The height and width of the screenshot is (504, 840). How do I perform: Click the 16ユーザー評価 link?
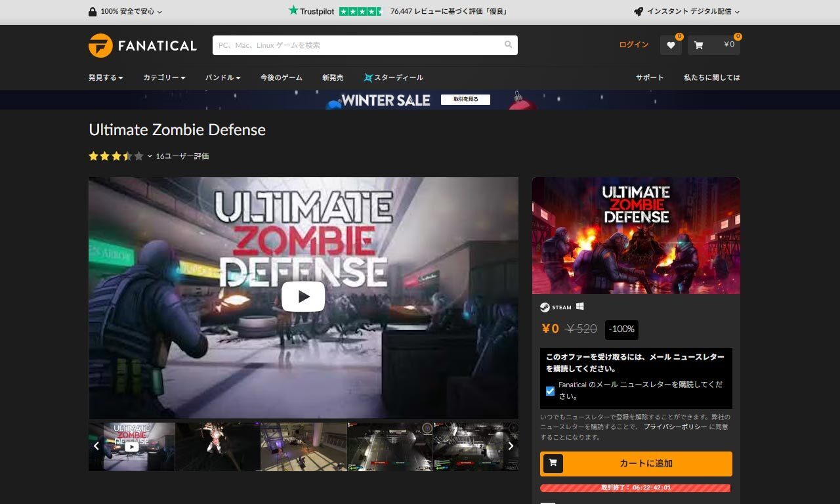[182, 156]
